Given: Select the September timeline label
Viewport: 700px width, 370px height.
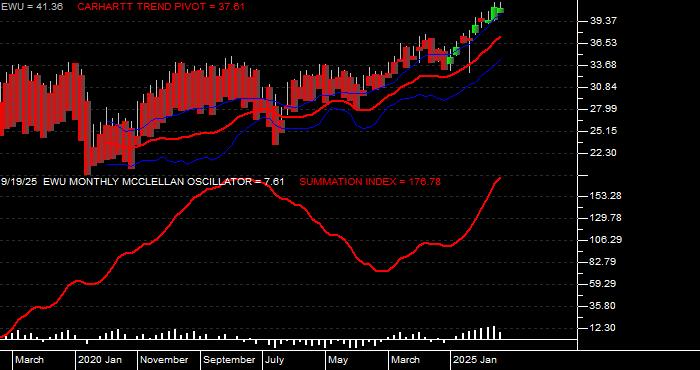Looking at the screenshot, I should pos(229,360).
